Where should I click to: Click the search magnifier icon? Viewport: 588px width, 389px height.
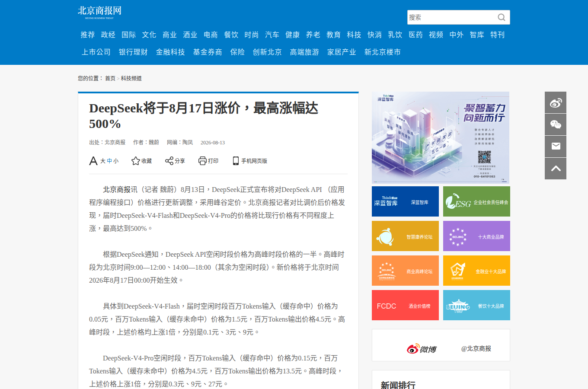501,17
